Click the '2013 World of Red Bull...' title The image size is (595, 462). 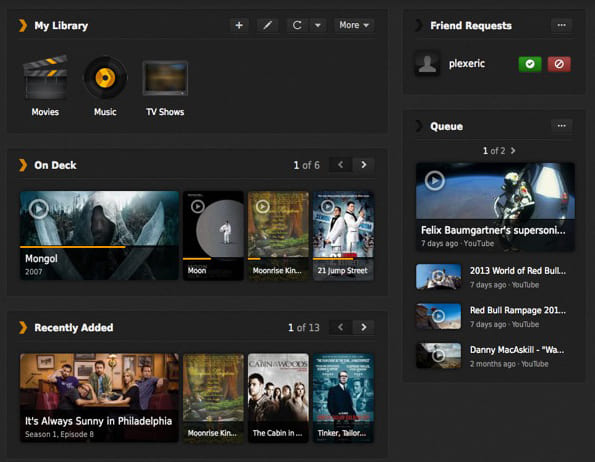(x=518, y=271)
